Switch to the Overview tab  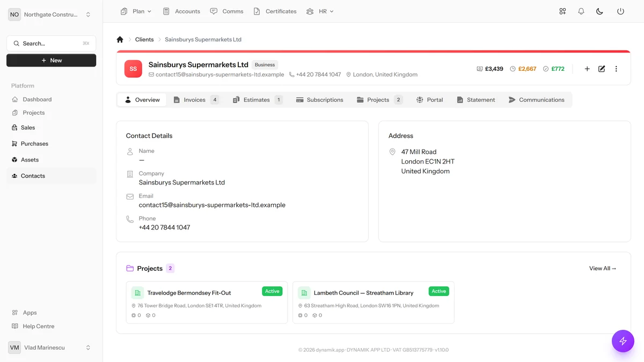tap(142, 100)
